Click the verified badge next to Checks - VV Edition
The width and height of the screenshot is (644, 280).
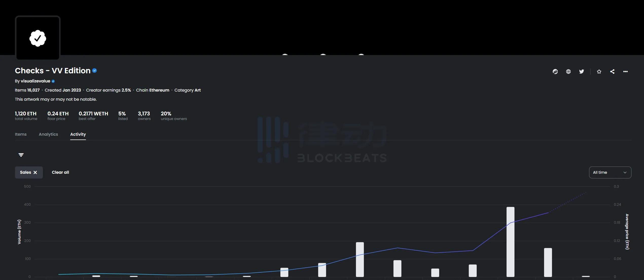pyautogui.click(x=95, y=71)
